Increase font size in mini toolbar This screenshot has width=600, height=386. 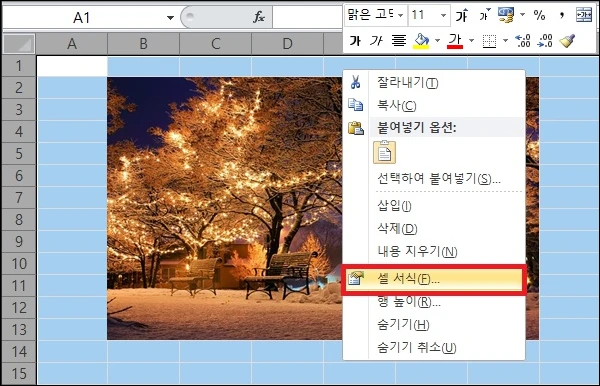(462, 16)
